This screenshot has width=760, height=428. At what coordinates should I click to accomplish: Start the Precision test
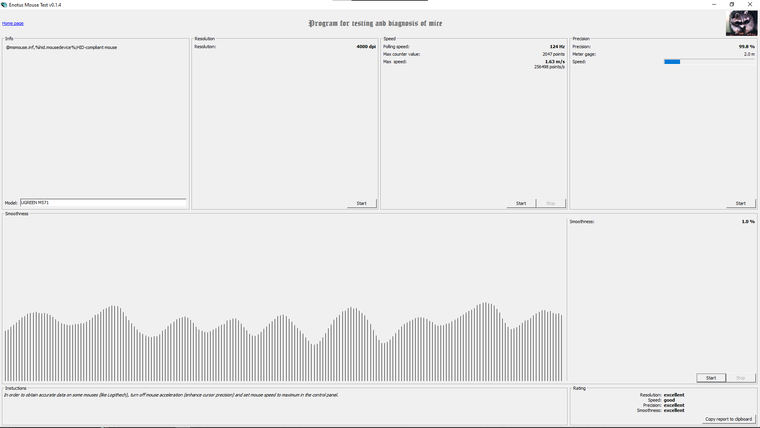(741, 203)
